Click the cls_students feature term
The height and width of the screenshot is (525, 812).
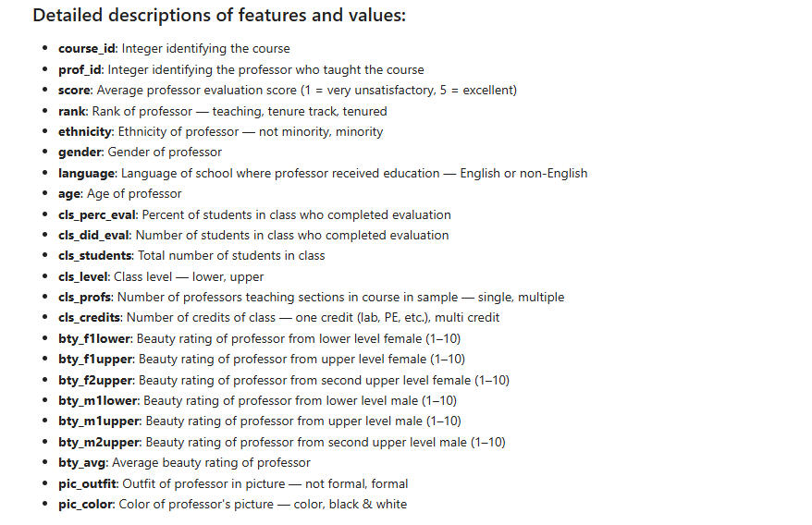[95, 256]
